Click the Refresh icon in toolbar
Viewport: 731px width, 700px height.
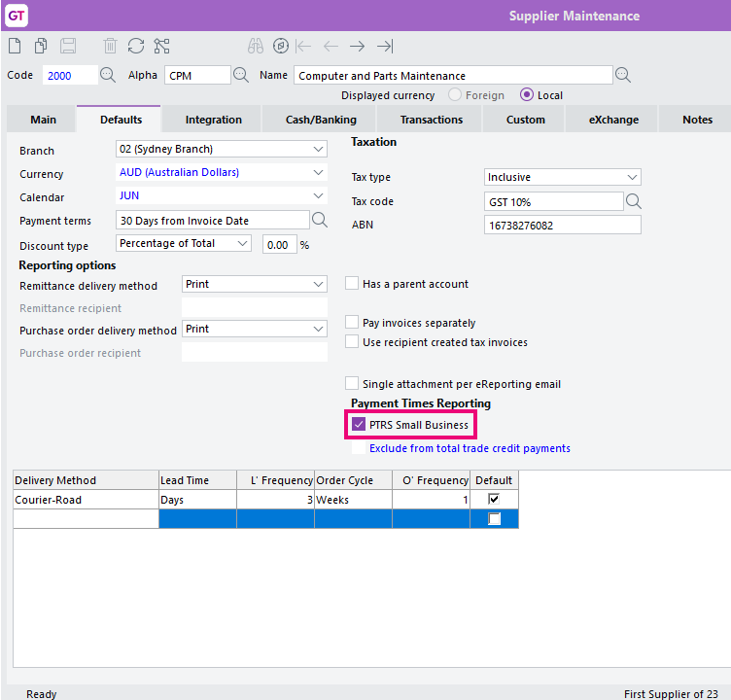coord(136,46)
